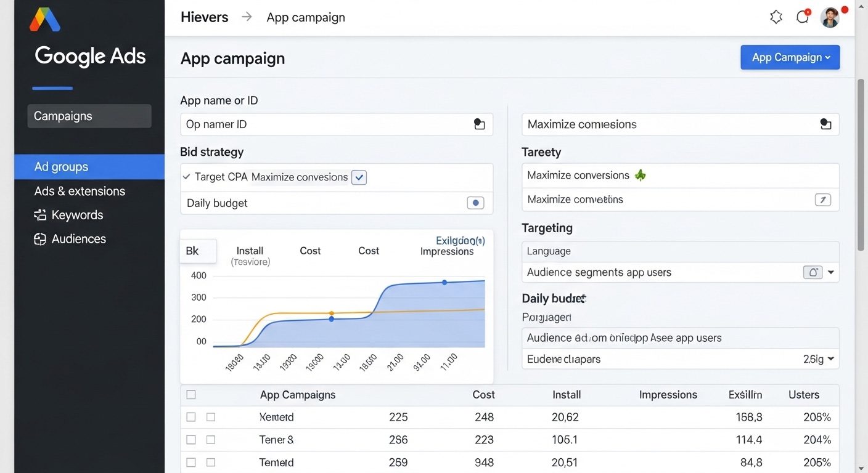The width and height of the screenshot is (868, 473).
Task: Sort by the Users column header
Action: click(804, 395)
